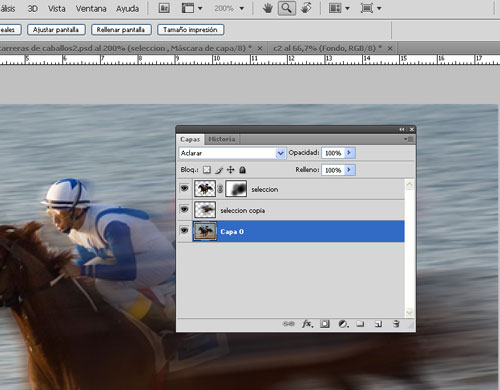Open the Ayuda menu
Viewport: 500px width, 390px height.
127,9
